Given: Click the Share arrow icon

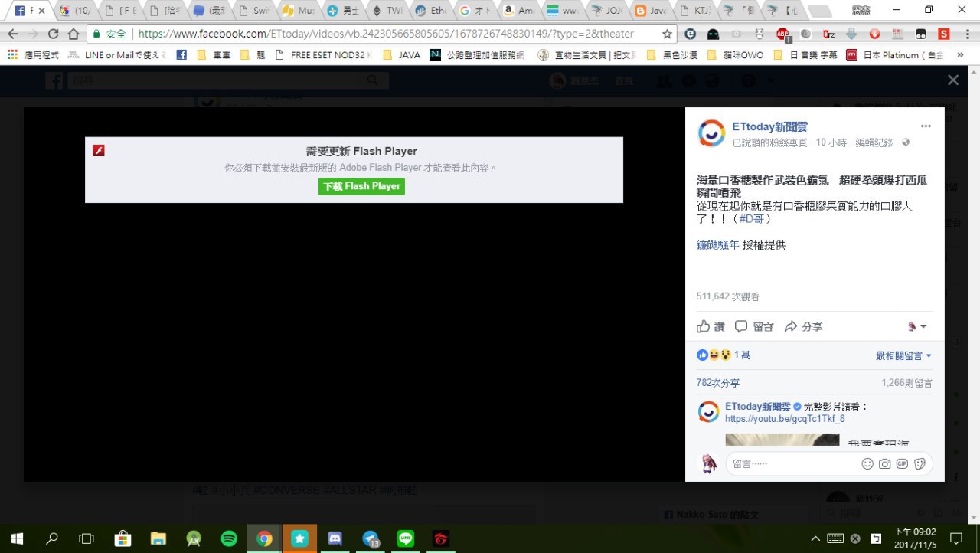Looking at the screenshot, I should pos(792,326).
